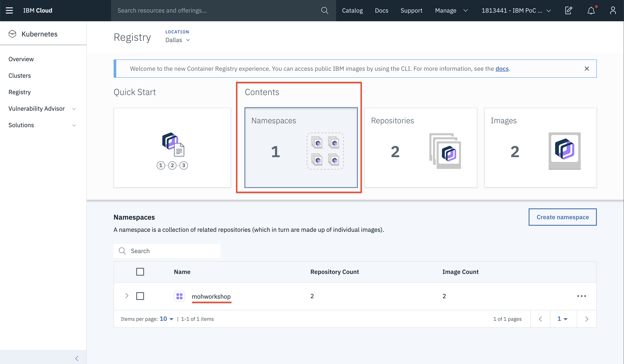The height and width of the screenshot is (364, 624).
Task: Check the select-all header checkbox
Action: coord(140,272)
